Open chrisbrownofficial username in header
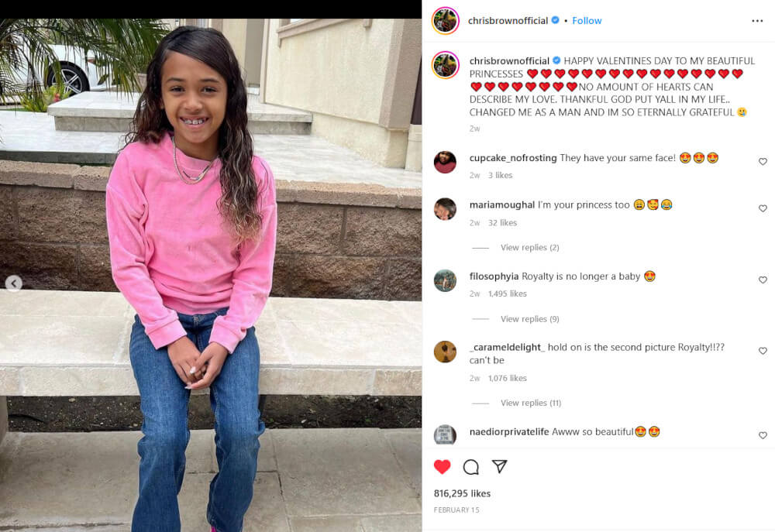 (x=508, y=21)
